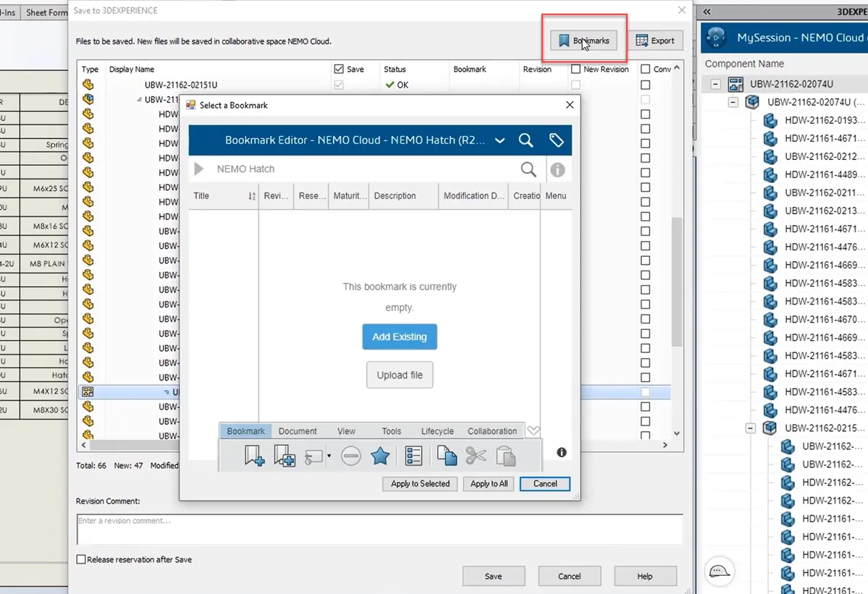Image resolution: width=868 pixels, height=594 pixels.
Task: Click the Bookmark Editor header search icon
Action: (526, 140)
